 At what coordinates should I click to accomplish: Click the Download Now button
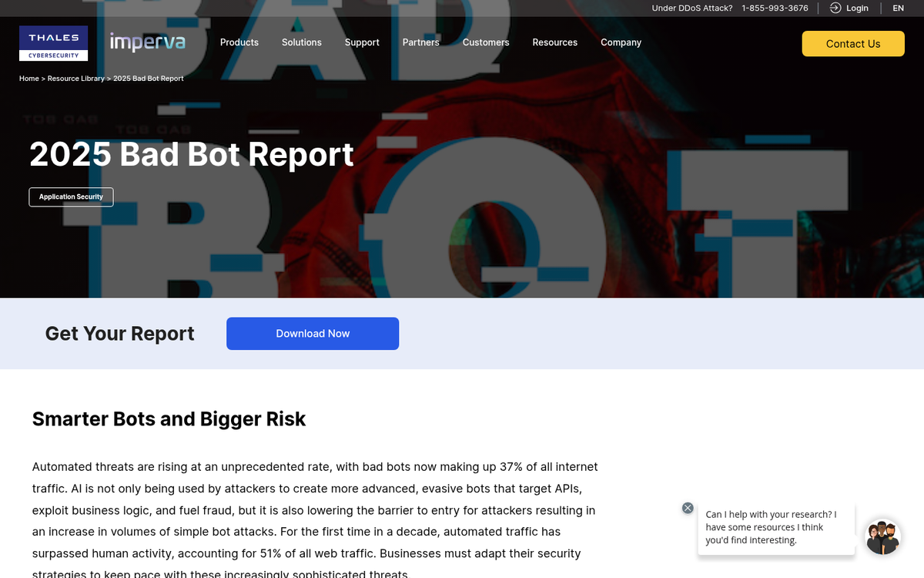coord(313,334)
